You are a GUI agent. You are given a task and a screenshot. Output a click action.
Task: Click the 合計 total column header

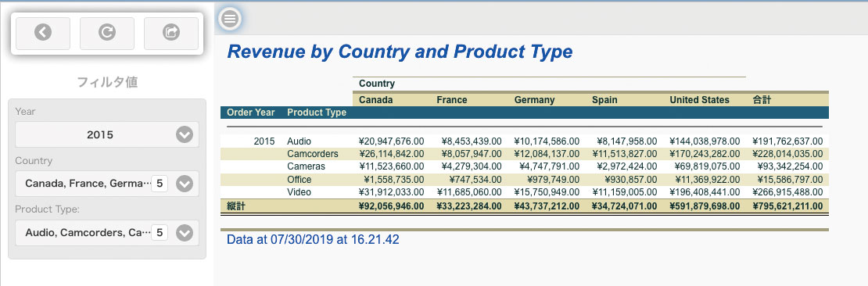pos(761,100)
